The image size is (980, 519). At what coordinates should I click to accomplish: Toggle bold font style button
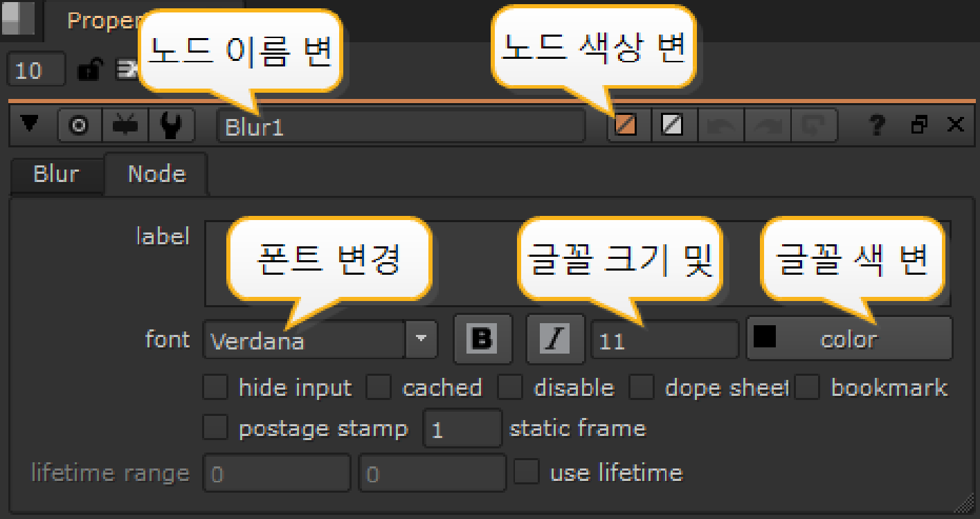pos(482,339)
